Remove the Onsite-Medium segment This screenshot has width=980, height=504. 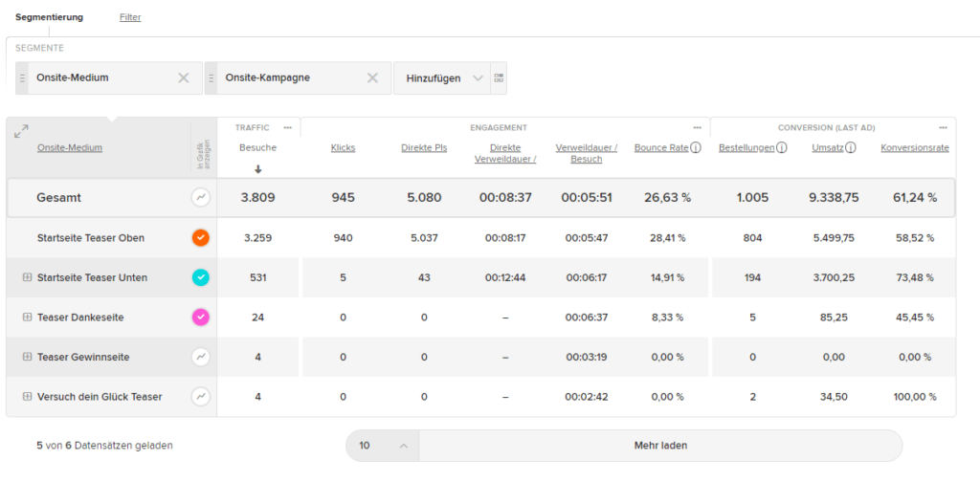point(183,78)
